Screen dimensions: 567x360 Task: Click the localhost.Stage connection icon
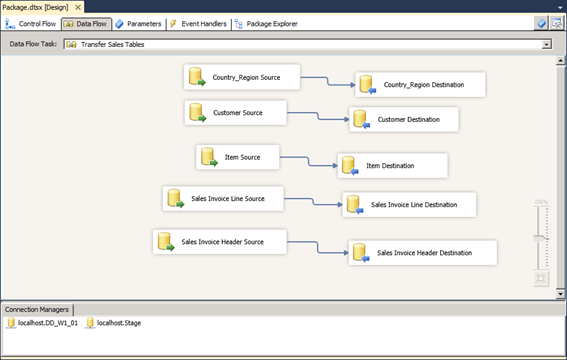point(90,323)
